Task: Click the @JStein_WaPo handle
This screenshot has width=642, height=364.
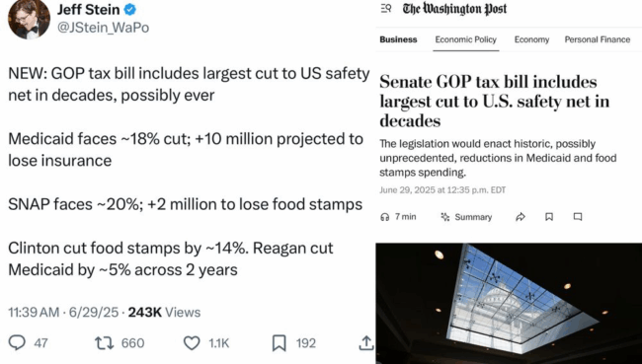Action: point(103,28)
